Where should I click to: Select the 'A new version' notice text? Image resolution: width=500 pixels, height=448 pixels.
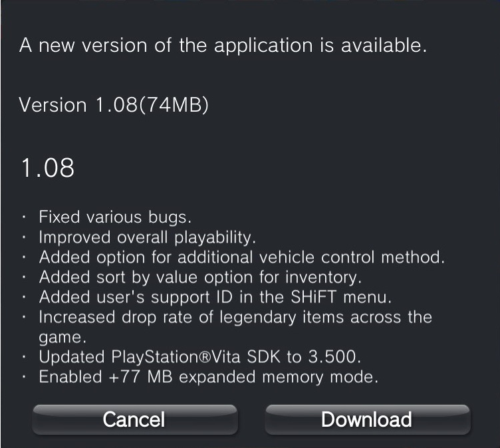223,46
